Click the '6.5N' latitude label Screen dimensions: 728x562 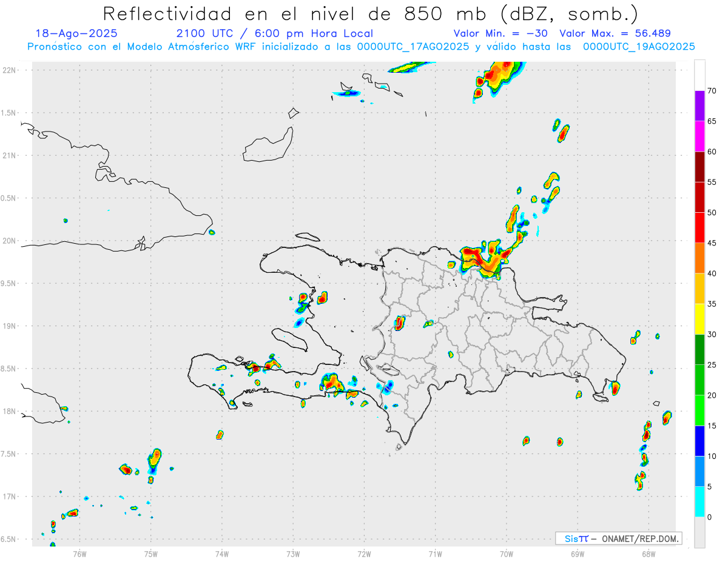9,539
